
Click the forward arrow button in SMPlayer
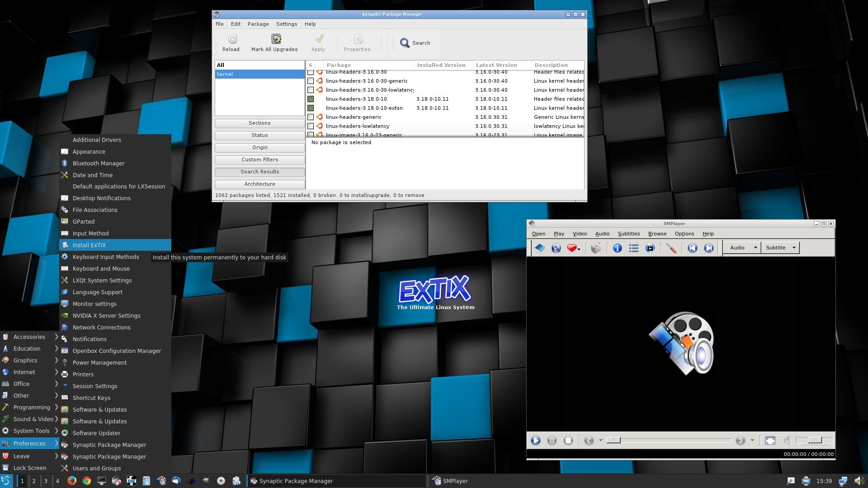[x=740, y=441]
